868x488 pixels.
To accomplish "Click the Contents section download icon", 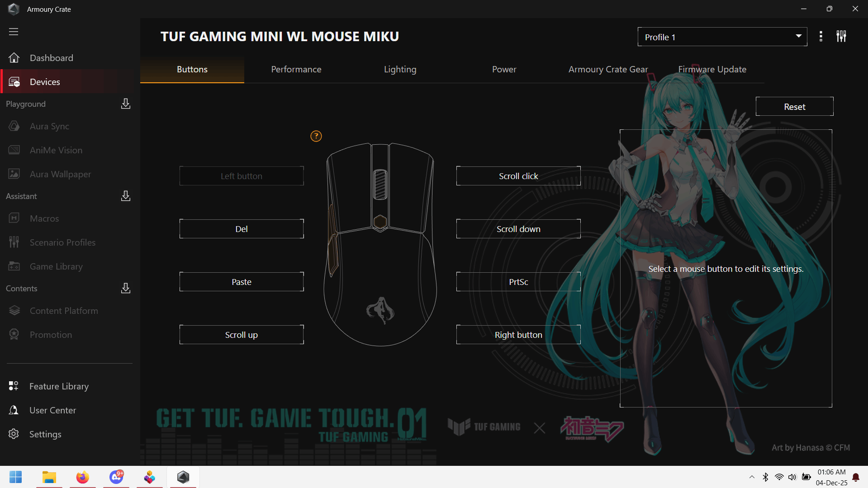I will [x=126, y=289].
